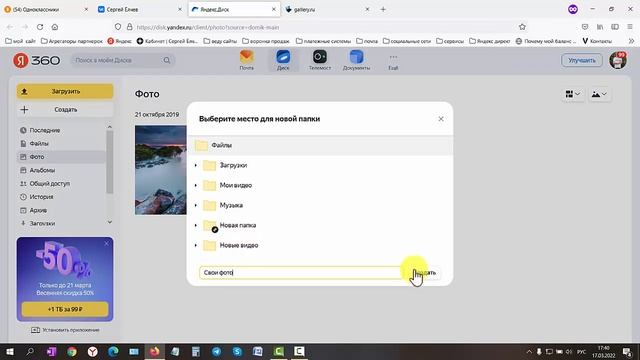Open Skype from the taskbar
Image resolution: width=640 pixels, height=360 pixels.
[237, 351]
